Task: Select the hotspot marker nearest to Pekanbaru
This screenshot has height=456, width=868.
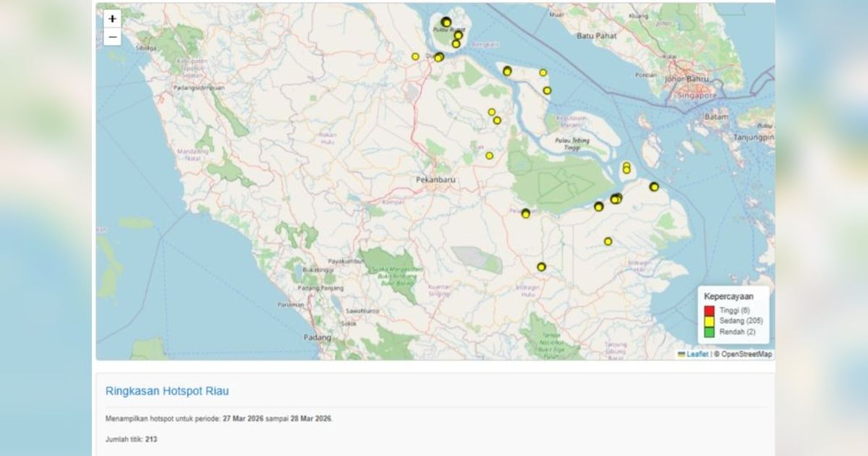Action: pyautogui.click(x=489, y=156)
